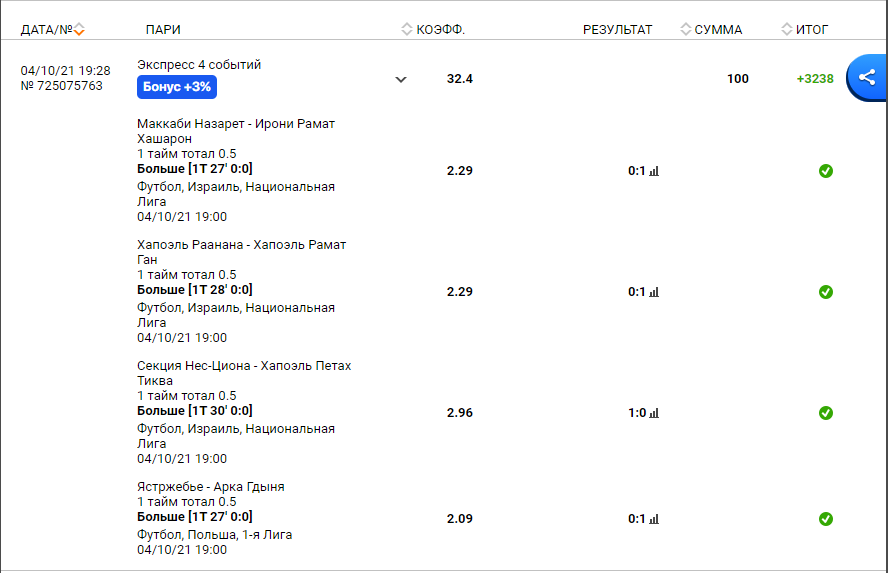Viewport: 888px width, 573px height.
Task: Click Больше [1T 30' 0:0] selection
Action: pyautogui.click(x=195, y=411)
